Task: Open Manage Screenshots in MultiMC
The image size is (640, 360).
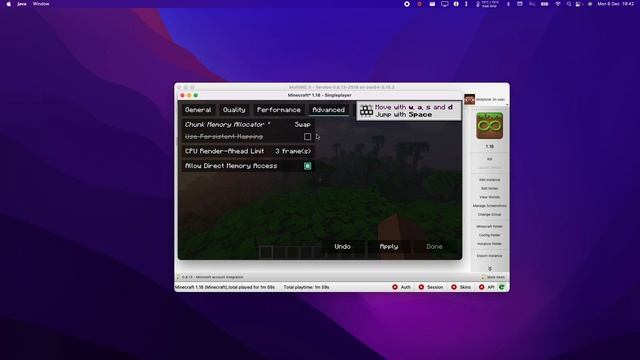Action: click(489, 206)
